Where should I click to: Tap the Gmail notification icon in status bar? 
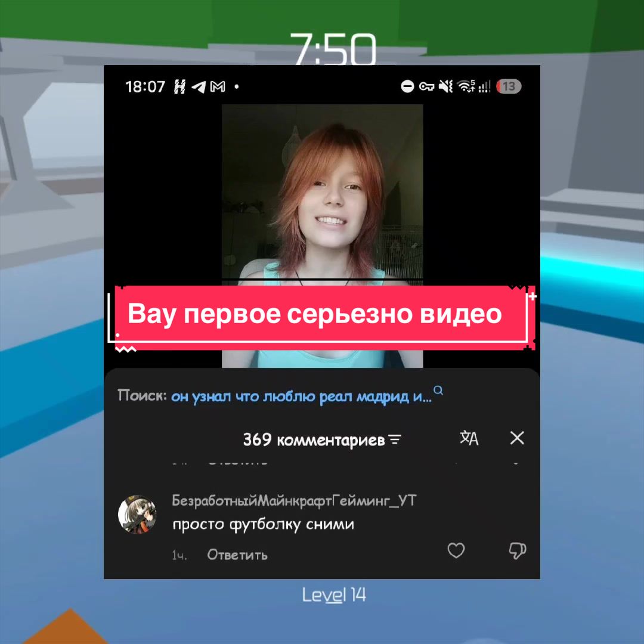coord(218,86)
